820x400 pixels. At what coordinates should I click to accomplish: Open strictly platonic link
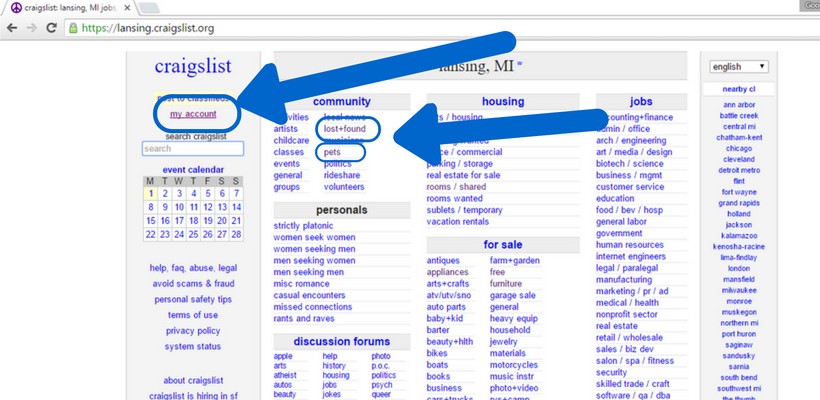click(303, 226)
